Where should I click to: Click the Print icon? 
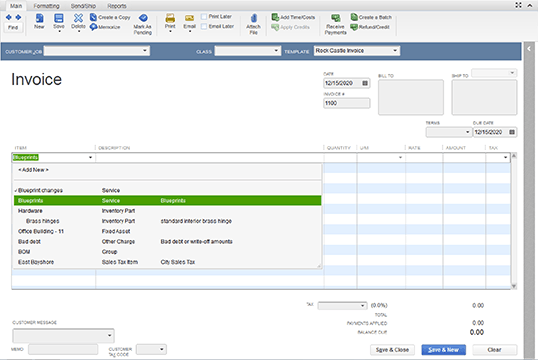(x=170, y=18)
